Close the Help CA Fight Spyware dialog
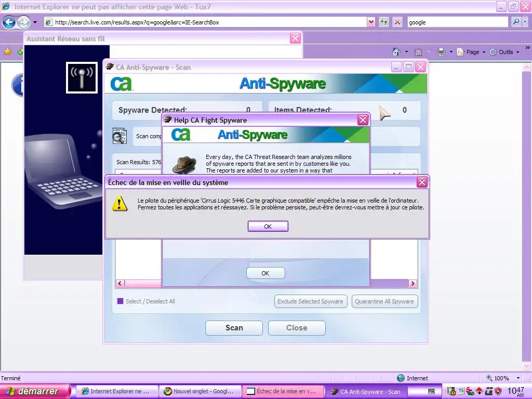The width and height of the screenshot is (532, 399). point(363,120)
